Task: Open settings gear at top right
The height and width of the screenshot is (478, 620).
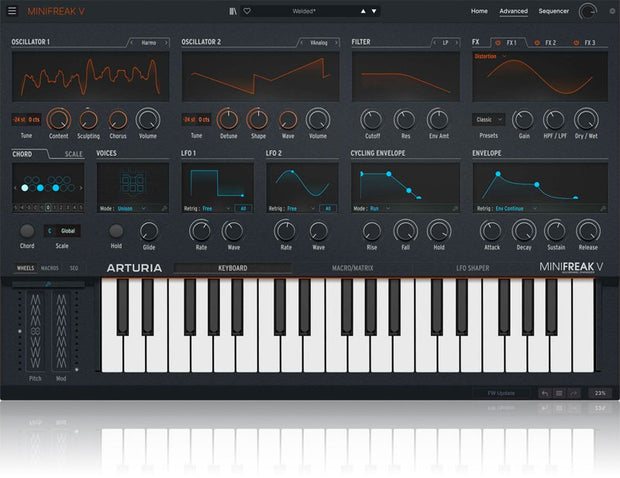Action: click(x=612, y=11)
